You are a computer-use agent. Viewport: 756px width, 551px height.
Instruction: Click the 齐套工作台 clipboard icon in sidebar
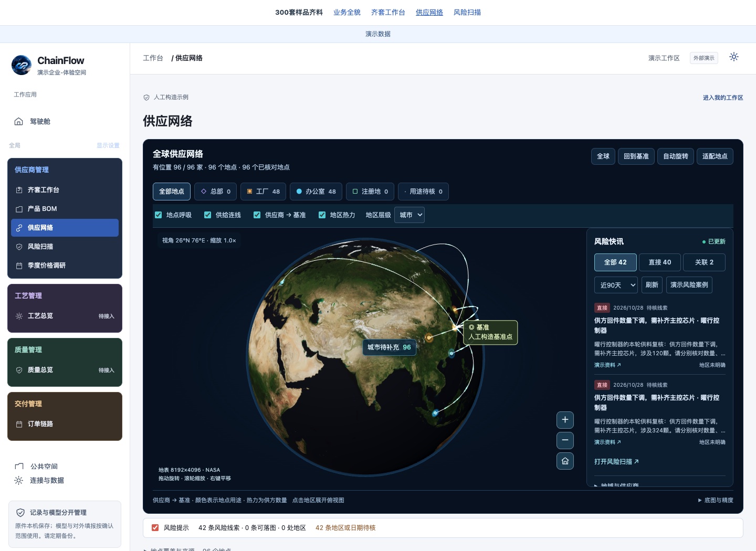coord(19,190)
